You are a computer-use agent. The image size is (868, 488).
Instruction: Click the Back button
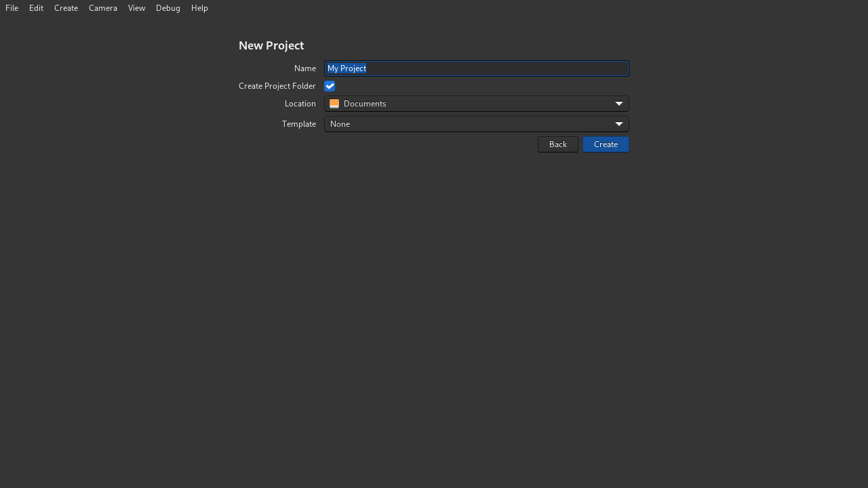tap(557, 144)
